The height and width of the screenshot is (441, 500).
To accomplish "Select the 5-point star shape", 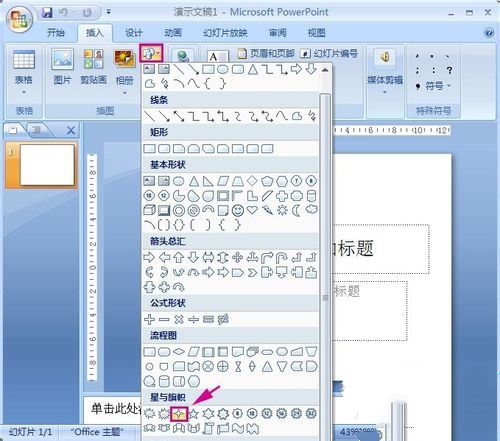I will click(194, 414).
